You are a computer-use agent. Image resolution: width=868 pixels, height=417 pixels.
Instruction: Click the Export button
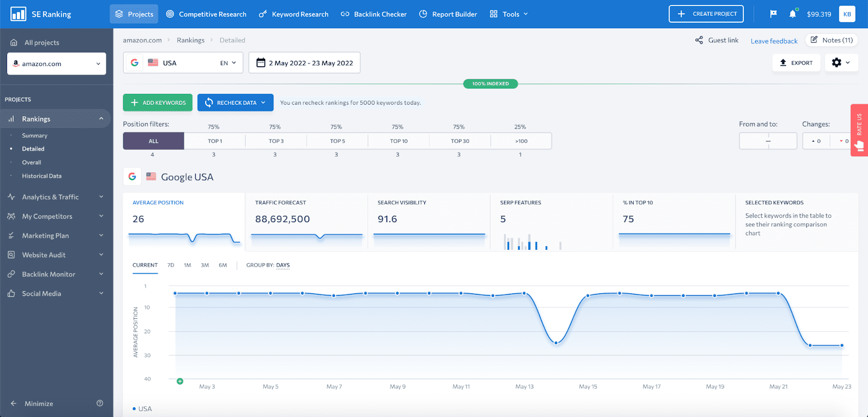pyautogui.click(x=796, y=63)
